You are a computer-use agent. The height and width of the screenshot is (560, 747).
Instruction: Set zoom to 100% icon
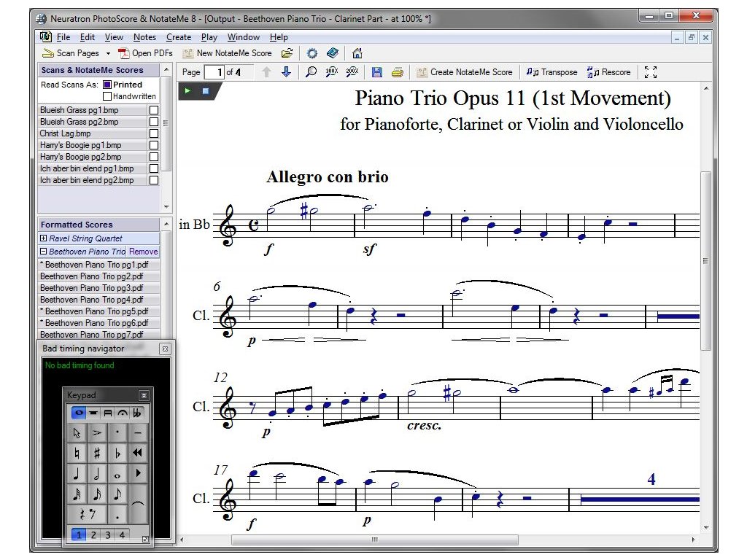click(x=332, y=72)
